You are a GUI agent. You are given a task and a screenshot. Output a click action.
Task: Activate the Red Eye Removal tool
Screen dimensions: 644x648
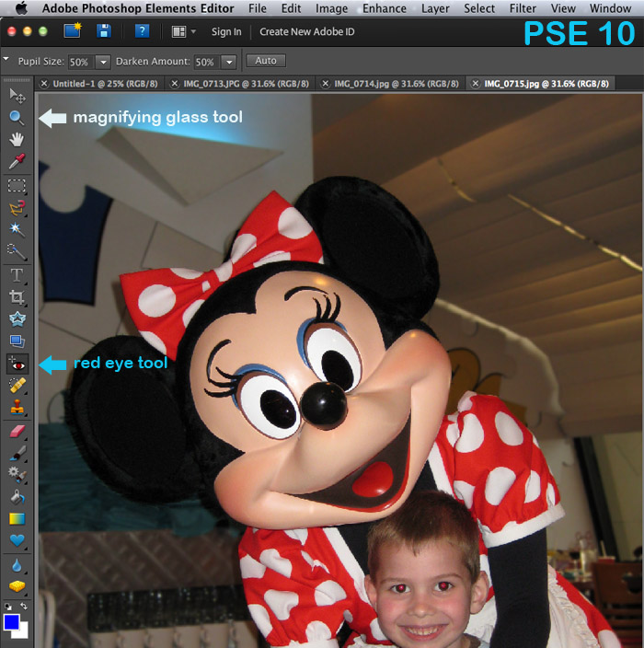(x=17, y=364)
